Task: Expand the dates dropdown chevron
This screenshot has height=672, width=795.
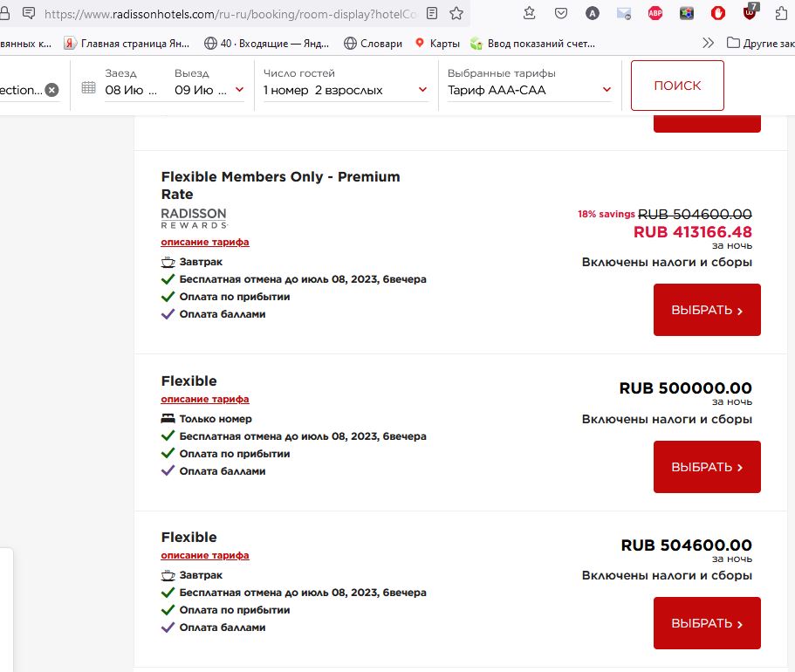Action: pyautogui.click(x=239, y=90)
